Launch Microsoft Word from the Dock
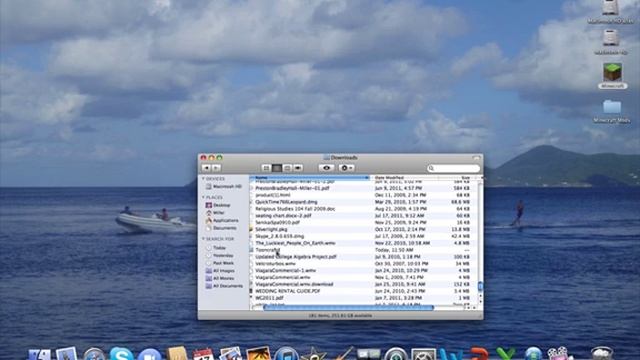The image size is (640, 360). (x=451, y=354)
